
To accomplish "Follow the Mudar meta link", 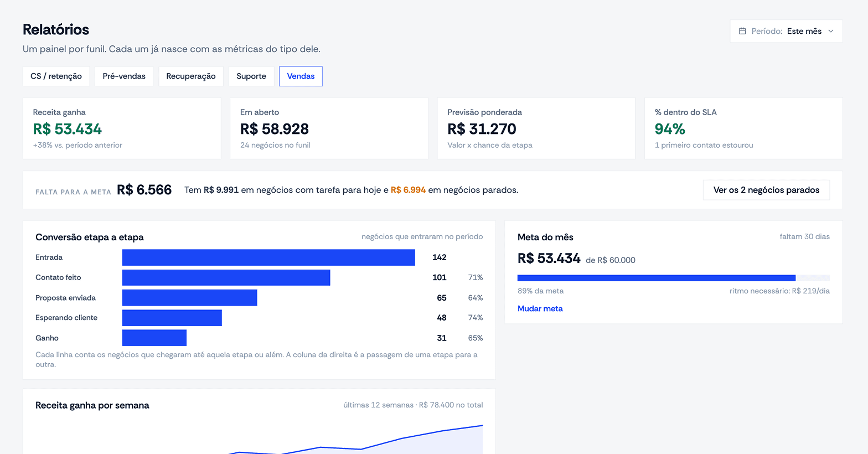I will 540,308.
